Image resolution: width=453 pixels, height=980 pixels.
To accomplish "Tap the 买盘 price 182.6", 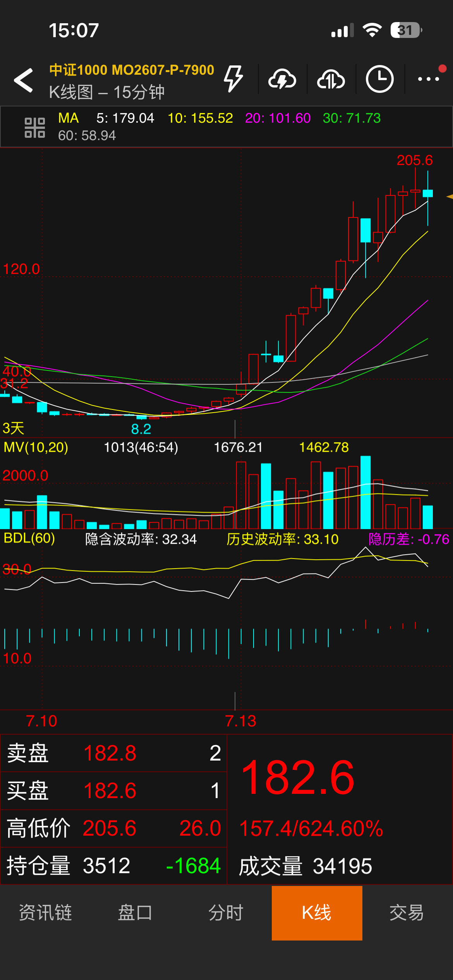I will (x=110, y=790).
